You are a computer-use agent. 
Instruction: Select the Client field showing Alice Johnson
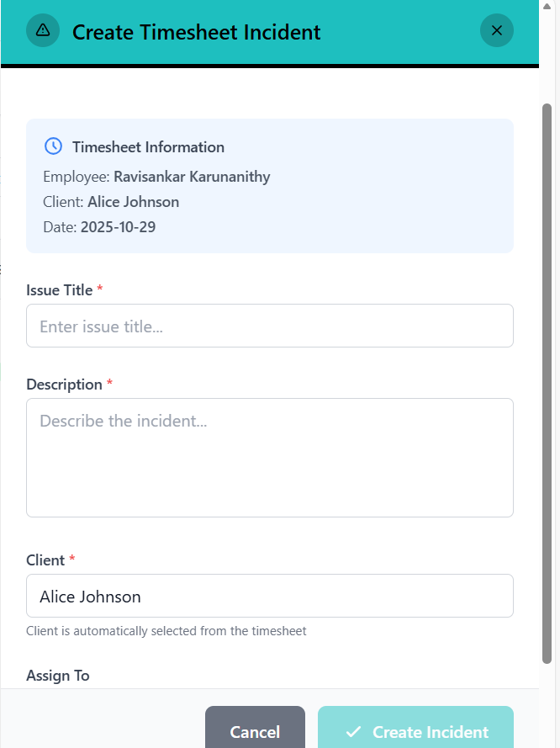tap(269, 596)
